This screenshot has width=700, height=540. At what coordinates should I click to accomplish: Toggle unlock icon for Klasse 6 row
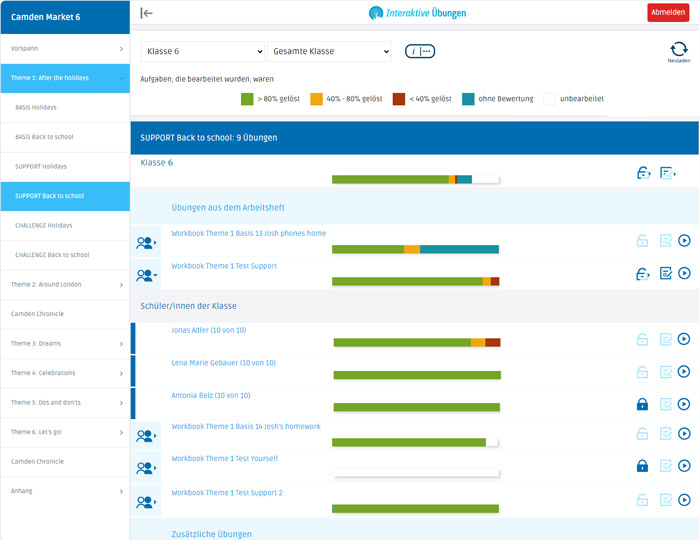click(x=643, y=173)
